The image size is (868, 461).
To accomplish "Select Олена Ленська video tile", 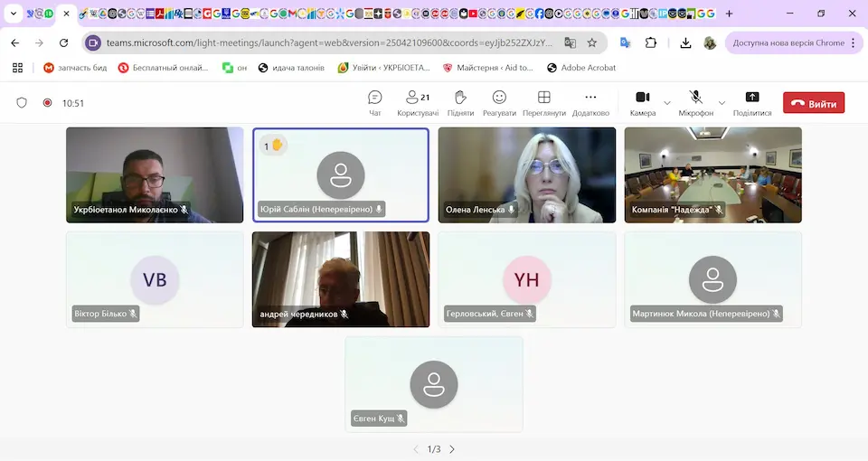I will coord(526,174).
